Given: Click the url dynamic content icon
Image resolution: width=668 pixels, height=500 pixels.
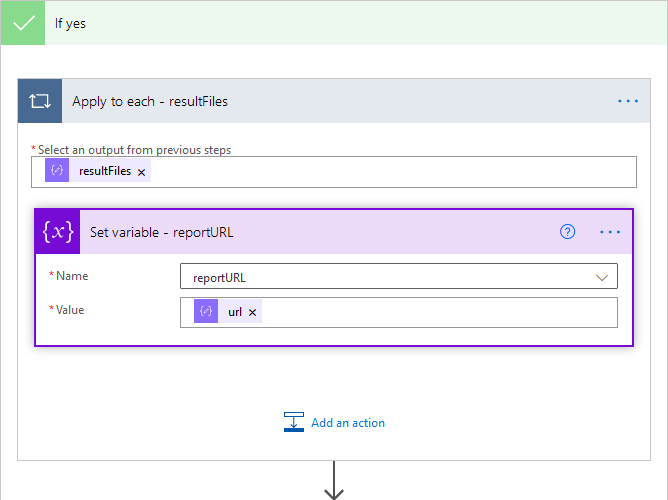Looking at the screenshot, I should [206, 312].
